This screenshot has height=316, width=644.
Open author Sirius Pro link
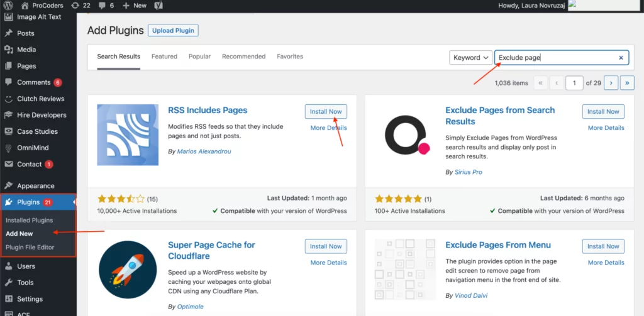pos(468,172)
